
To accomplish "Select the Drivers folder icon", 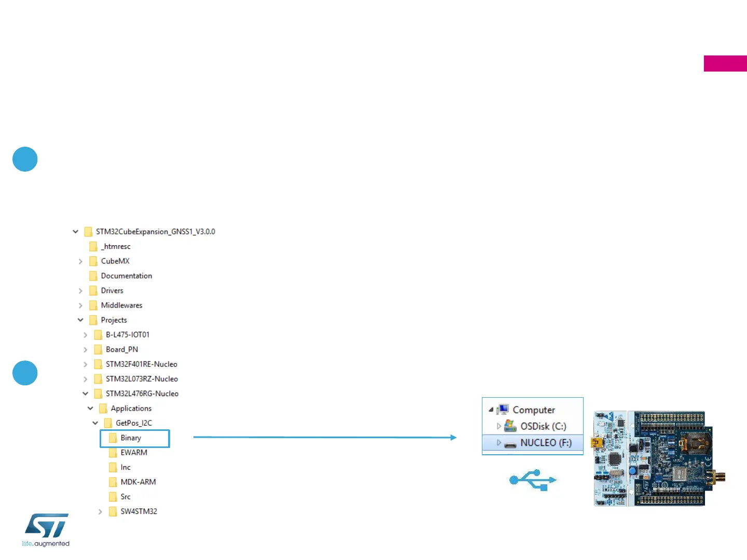I will point(93,291).
